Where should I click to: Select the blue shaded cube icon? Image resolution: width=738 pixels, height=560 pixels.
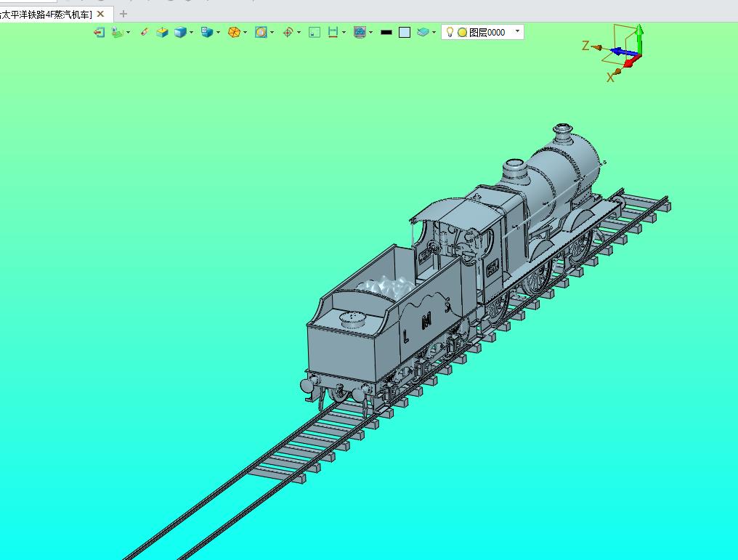tap(180, 32)
